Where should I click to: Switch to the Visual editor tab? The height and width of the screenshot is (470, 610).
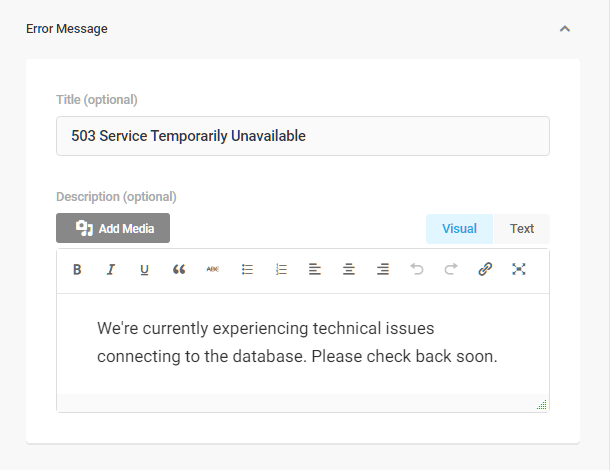(x=459, y=229)
